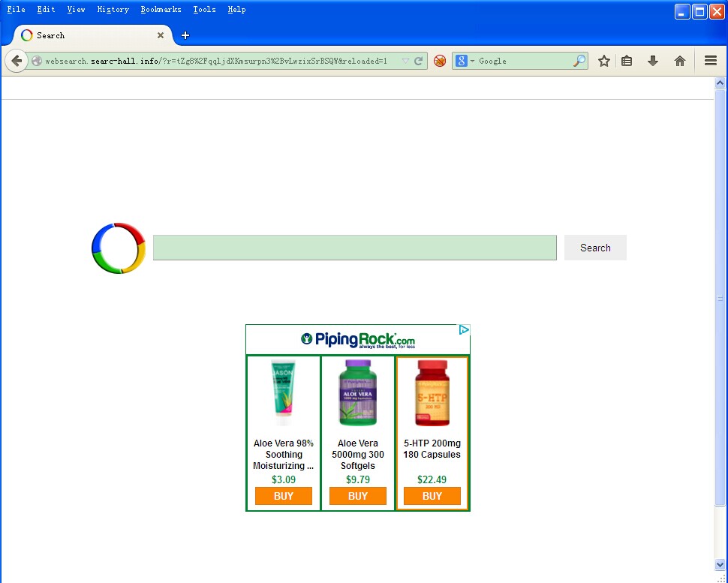The height and width of the screenshot is (583, 728).
Task: Click the search bar magnifier icon
Action: click(579, 61)
